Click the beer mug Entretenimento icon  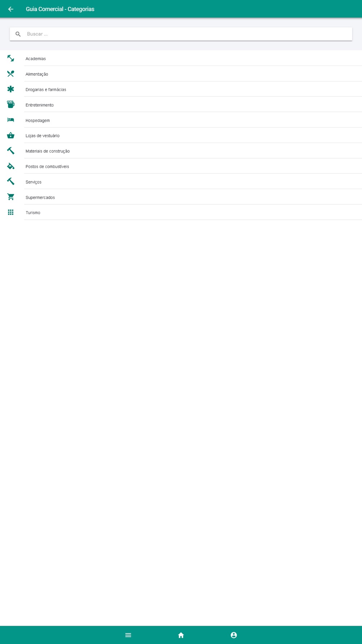point(11,105)
